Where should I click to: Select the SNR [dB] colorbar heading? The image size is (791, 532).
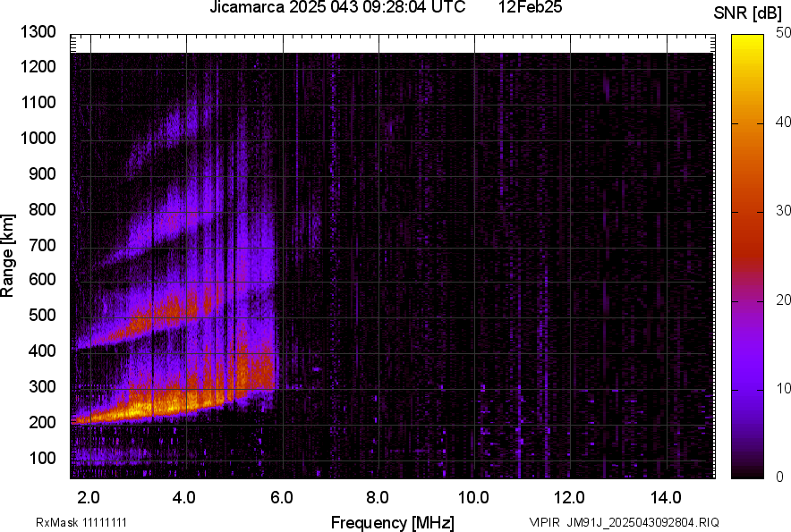tap(748, 13)
